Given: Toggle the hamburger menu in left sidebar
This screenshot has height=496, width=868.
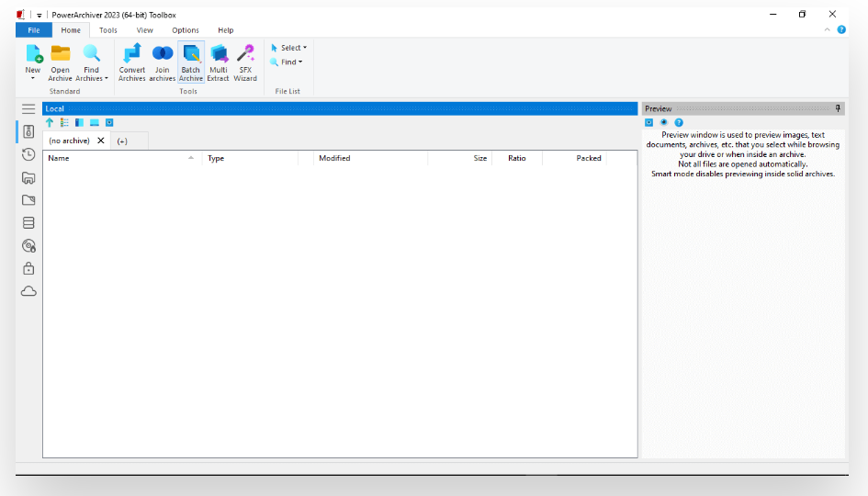Looking at the screenshot, I should 28,108.
